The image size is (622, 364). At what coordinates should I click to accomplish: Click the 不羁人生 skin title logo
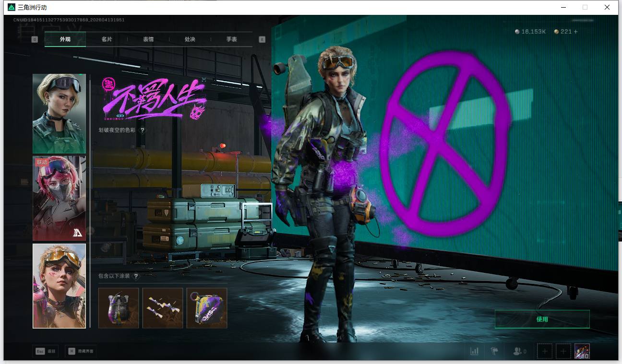click(x=154, y=99)
